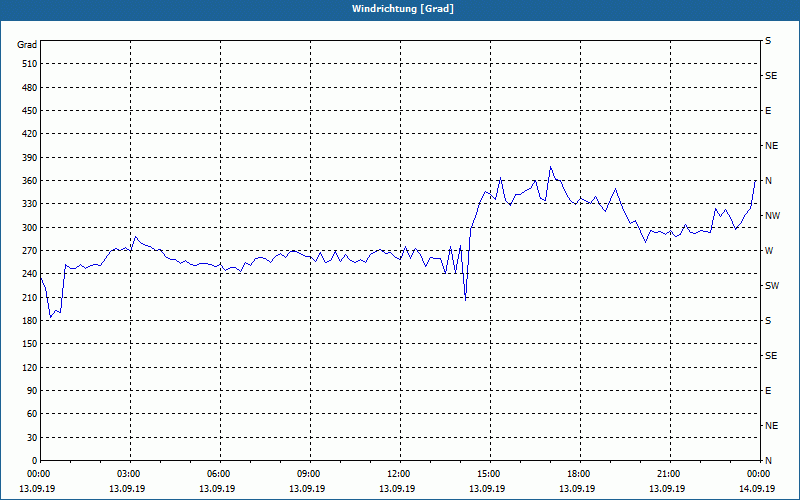Select the 60 degree axis label
Image resolution: width=800 pixels, height=500 pixels.
pyautogui.click(x=31, y=414)
